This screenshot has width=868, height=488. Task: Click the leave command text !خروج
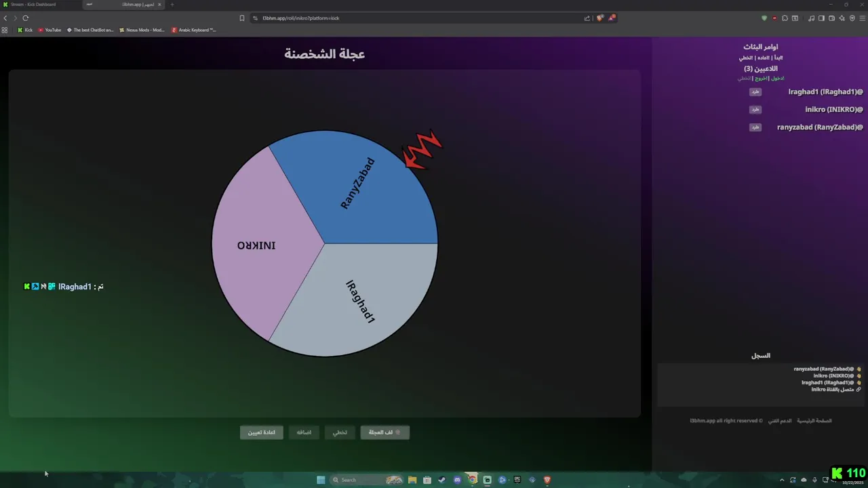760,79
